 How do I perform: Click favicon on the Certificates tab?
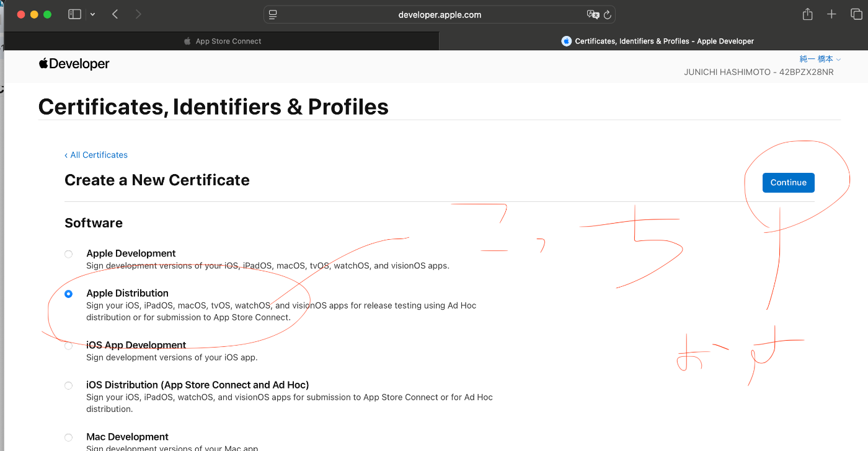(566, 41)
